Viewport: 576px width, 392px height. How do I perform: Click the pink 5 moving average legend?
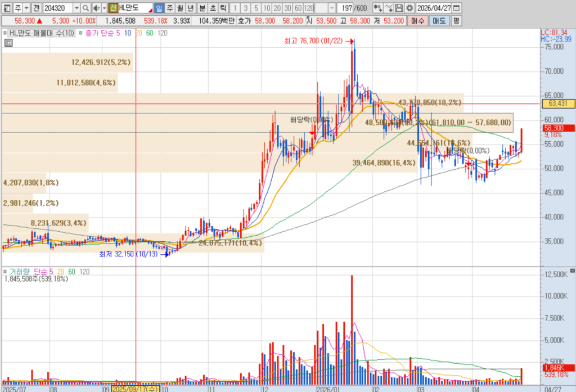118,33
